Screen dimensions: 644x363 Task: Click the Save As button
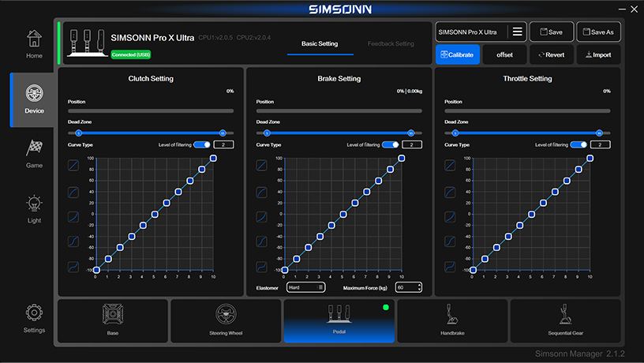pyautogui.click(x=598, y=32)
